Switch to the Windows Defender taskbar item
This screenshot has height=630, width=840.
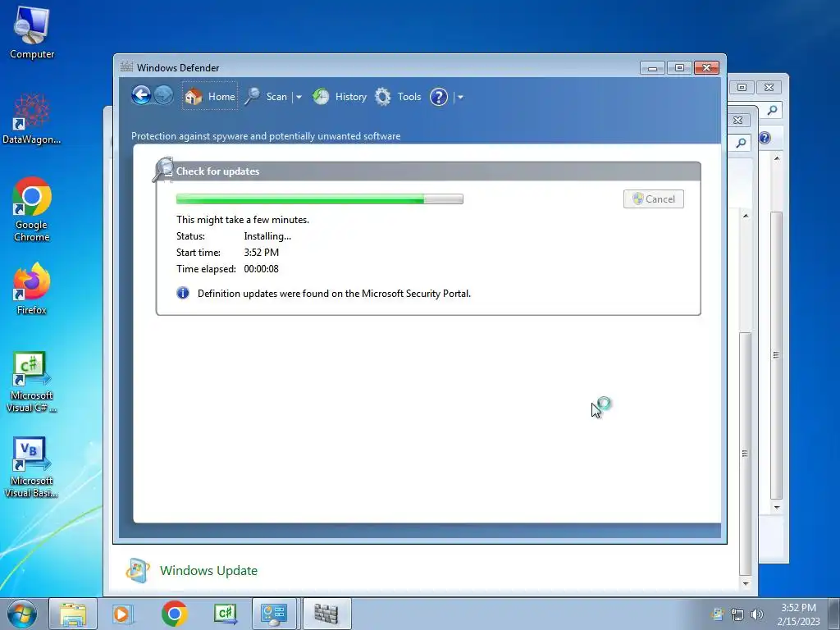[326, 614]
